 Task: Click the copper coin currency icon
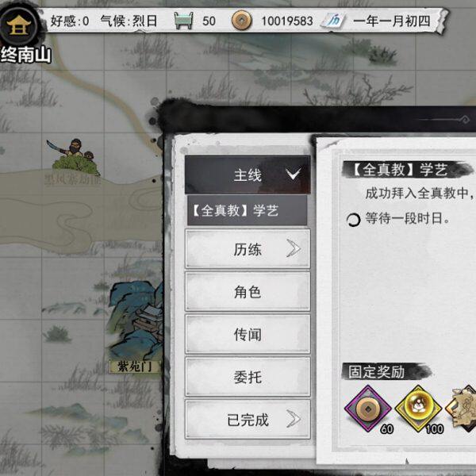click(242, 21)
